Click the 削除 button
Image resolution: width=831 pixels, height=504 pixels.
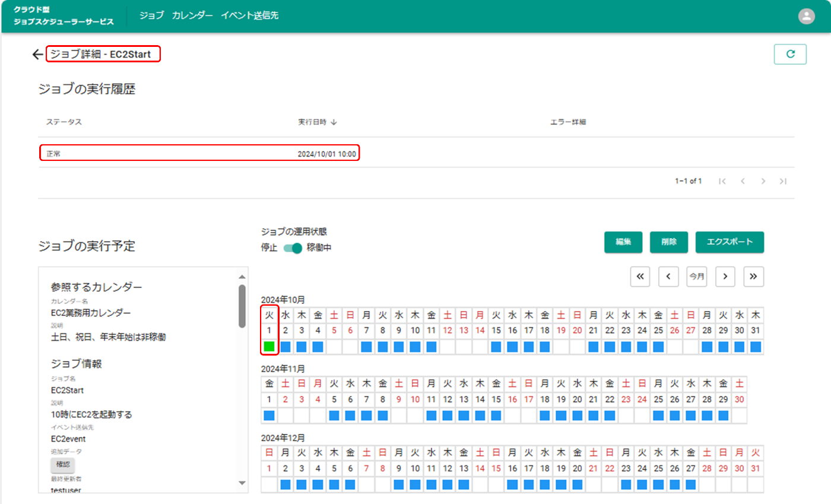pyautogui.click(x=669, y=242)
